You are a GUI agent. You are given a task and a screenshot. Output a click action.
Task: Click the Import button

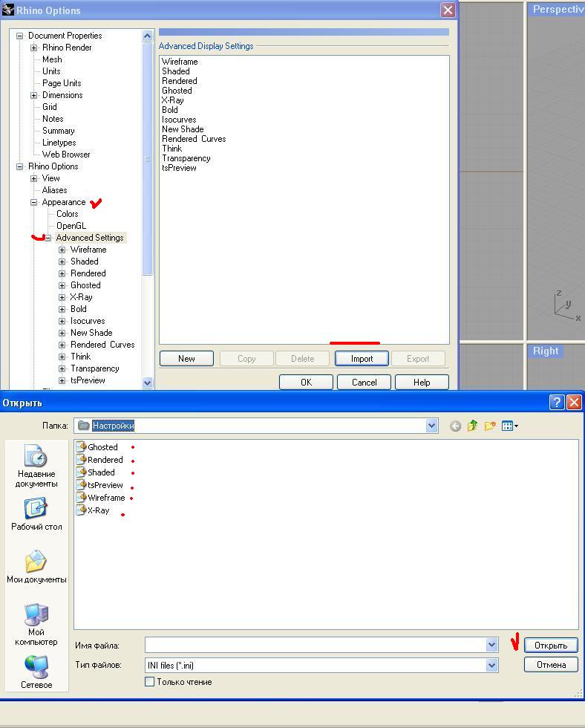pos(362,358)
